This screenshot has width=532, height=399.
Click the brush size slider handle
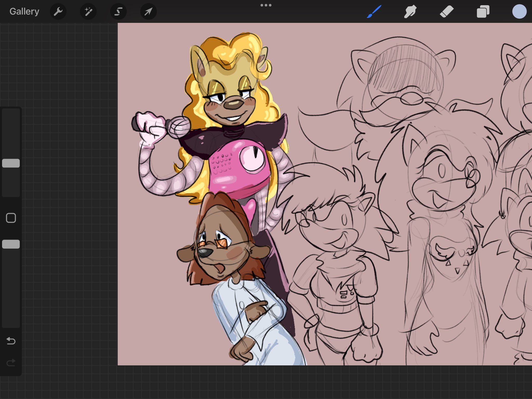coord(11,163)
